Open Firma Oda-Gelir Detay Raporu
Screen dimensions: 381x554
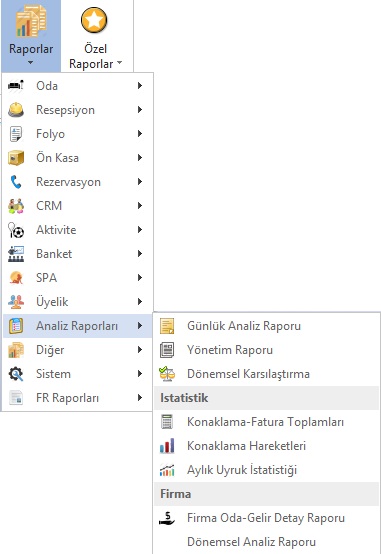[x=266, y=518]
